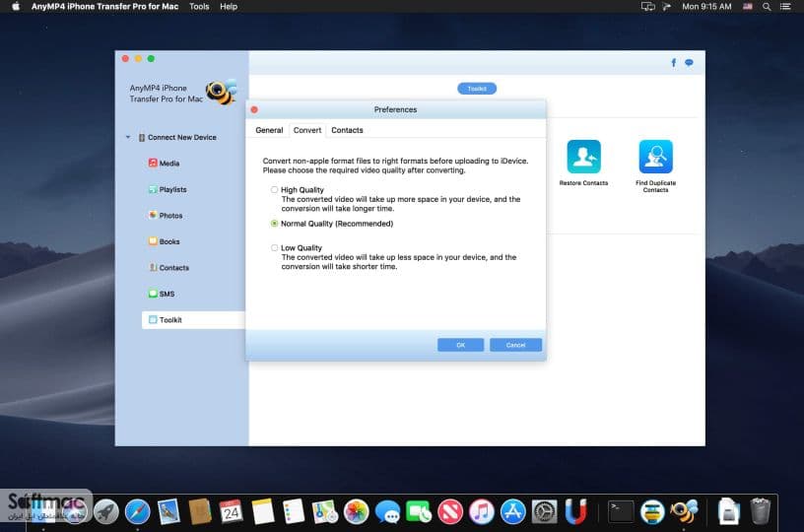Viewport: 804px width, 532px height.
Task: Click the blue Toolkit pill button
Action: (477, 89)
